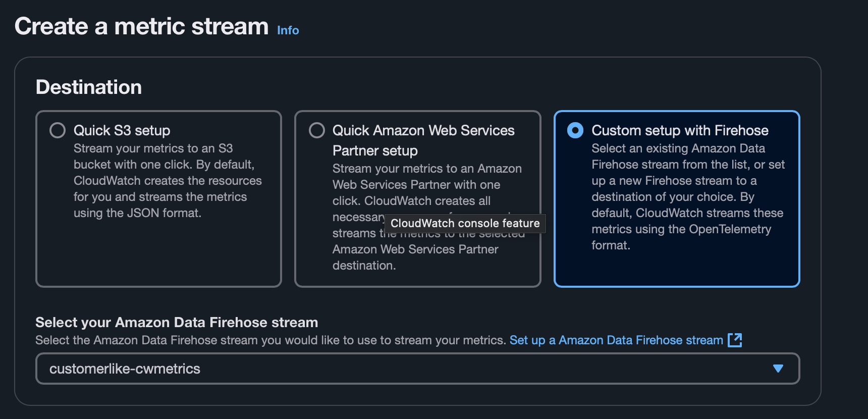Click the Create a metric stream heading
Screen dimensions: 868x419
point(141,26)
